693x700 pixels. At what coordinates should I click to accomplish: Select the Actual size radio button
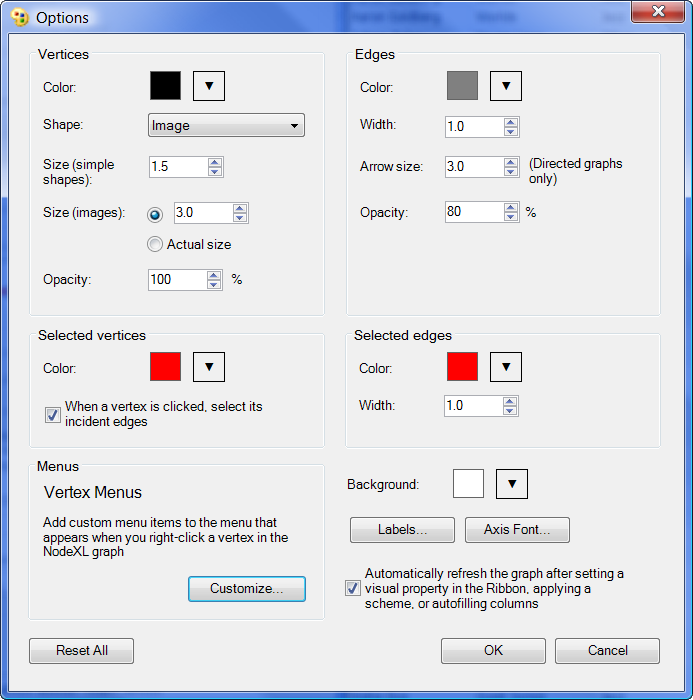pyautogui.click(x=154, y=244)
